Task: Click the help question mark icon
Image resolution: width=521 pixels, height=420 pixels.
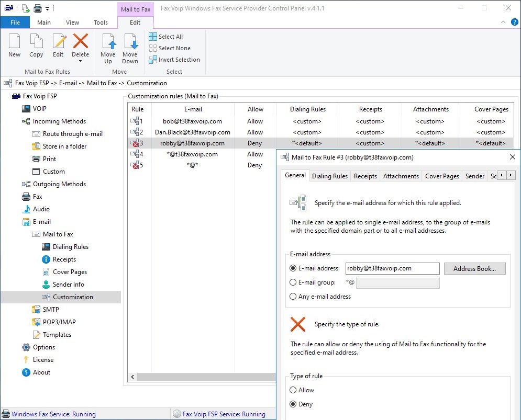Action: click(x=514, y=22)
